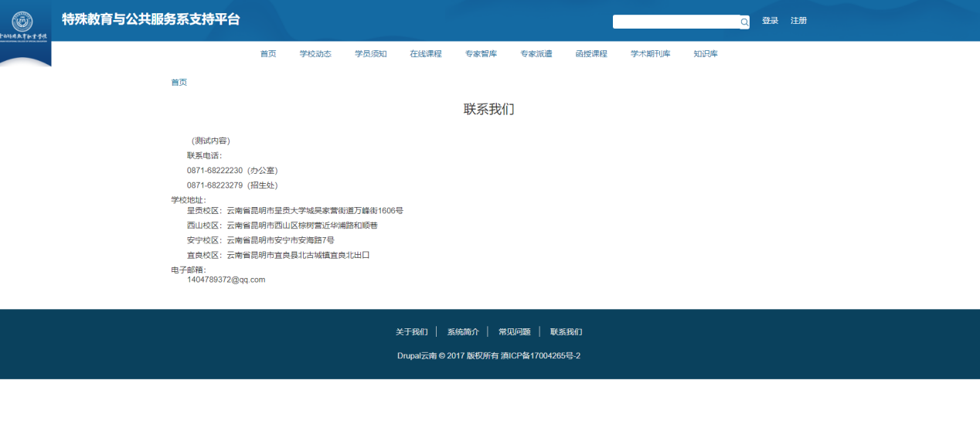Click the school logo emblem
Image resolution: width=980 pixels, height=421 pixels.
click(x=24, y=21)
